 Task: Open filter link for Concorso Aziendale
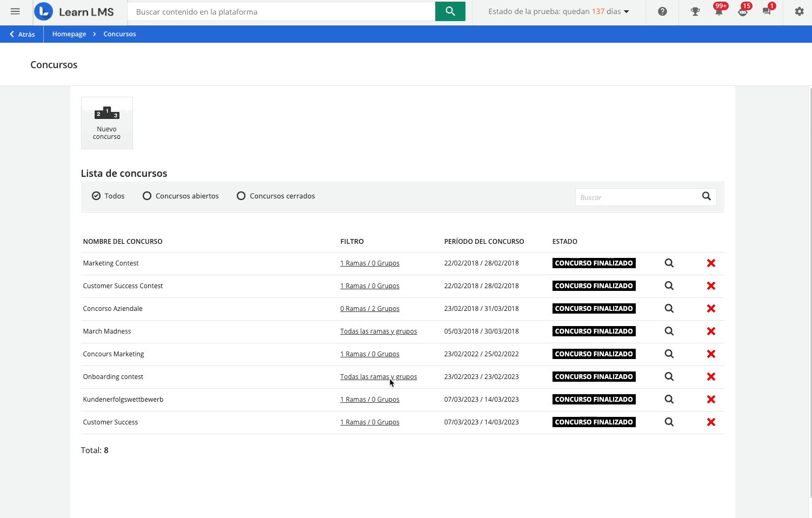(369, 309)
